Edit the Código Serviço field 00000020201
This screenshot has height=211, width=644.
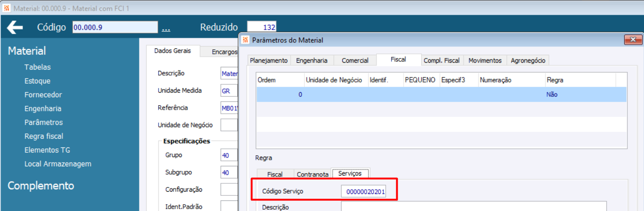[x=364, y=191]
